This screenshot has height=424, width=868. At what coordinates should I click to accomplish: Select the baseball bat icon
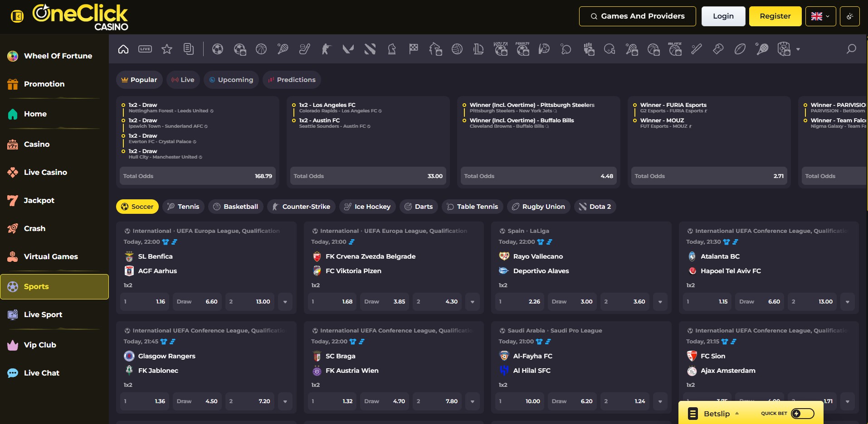coord(697,49)
